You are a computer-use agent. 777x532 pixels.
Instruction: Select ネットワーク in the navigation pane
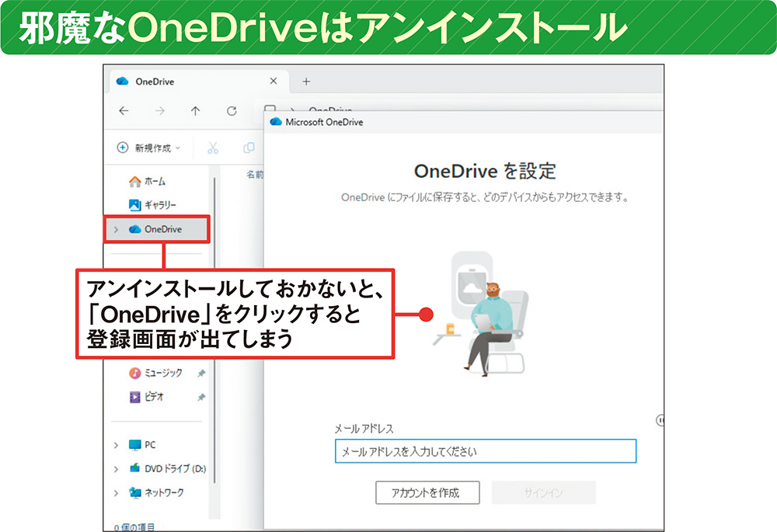pyautogui.click(x=156, y=492)
